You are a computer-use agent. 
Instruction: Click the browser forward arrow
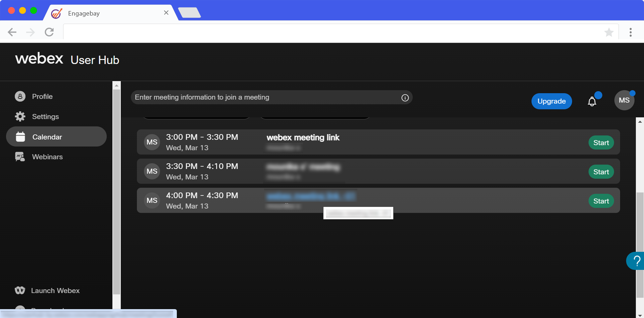point(30,32)
